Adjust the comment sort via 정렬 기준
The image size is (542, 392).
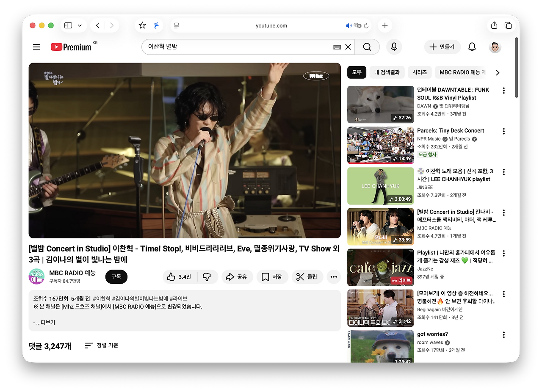point(102,345)
